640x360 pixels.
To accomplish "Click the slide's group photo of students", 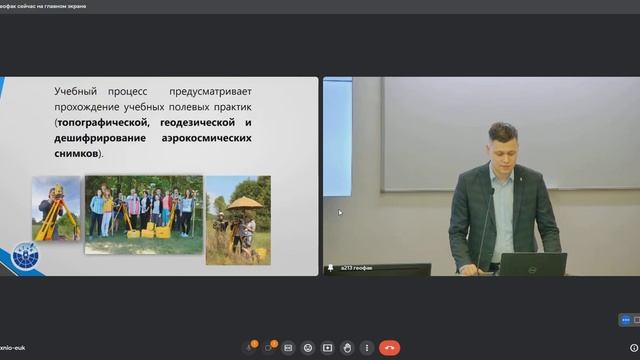I will pos(144,215).
